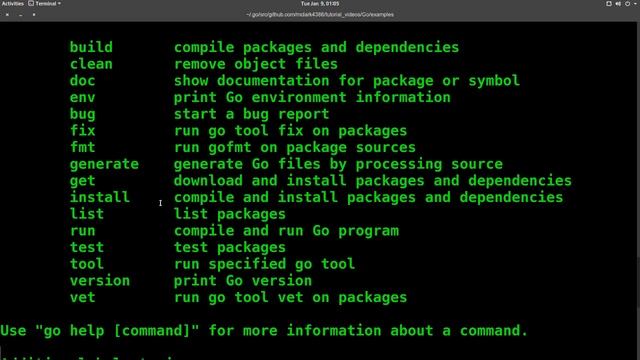Screen dimensions: 640x360
Task: Open the clock showing Tue Jan 9
Action: click(x=320, y=4)
